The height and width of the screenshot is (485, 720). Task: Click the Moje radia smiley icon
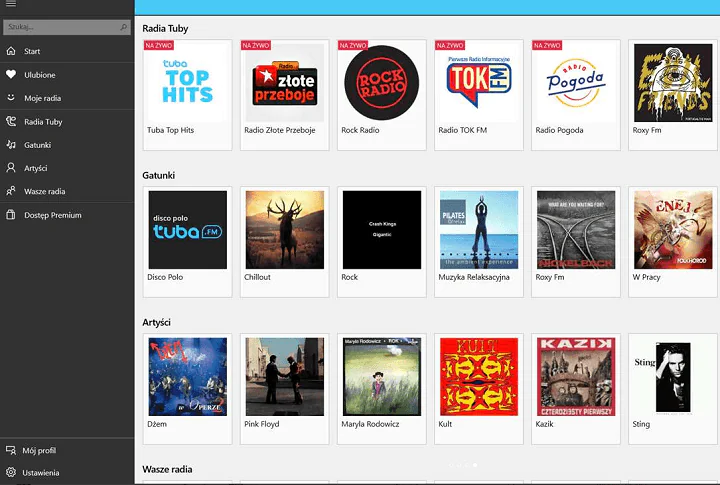11,98
